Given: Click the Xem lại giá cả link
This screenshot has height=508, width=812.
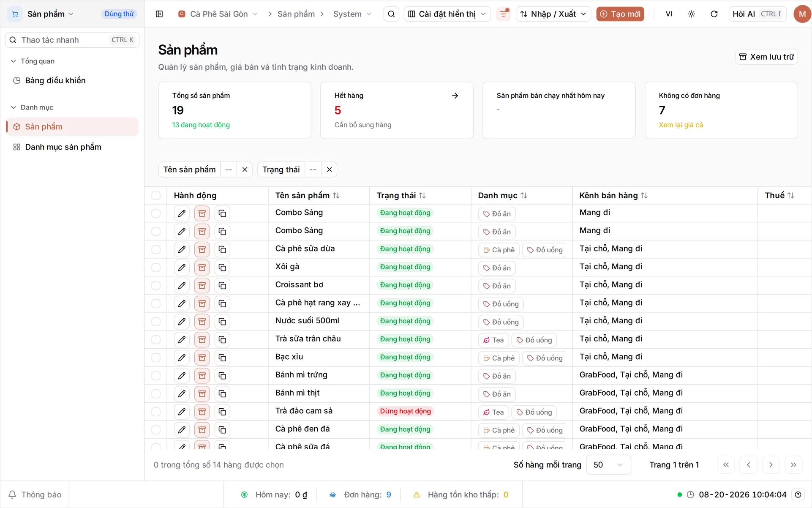Looking at the screenshot, I should [x=681, y=125].
